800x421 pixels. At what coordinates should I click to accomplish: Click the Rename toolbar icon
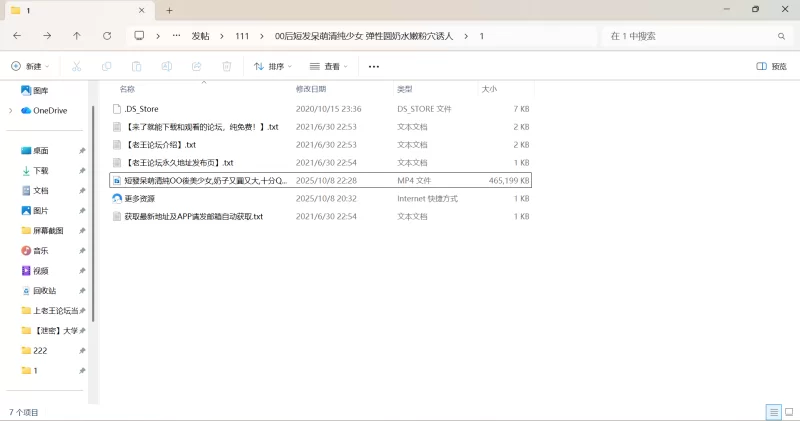coord(166,66)
